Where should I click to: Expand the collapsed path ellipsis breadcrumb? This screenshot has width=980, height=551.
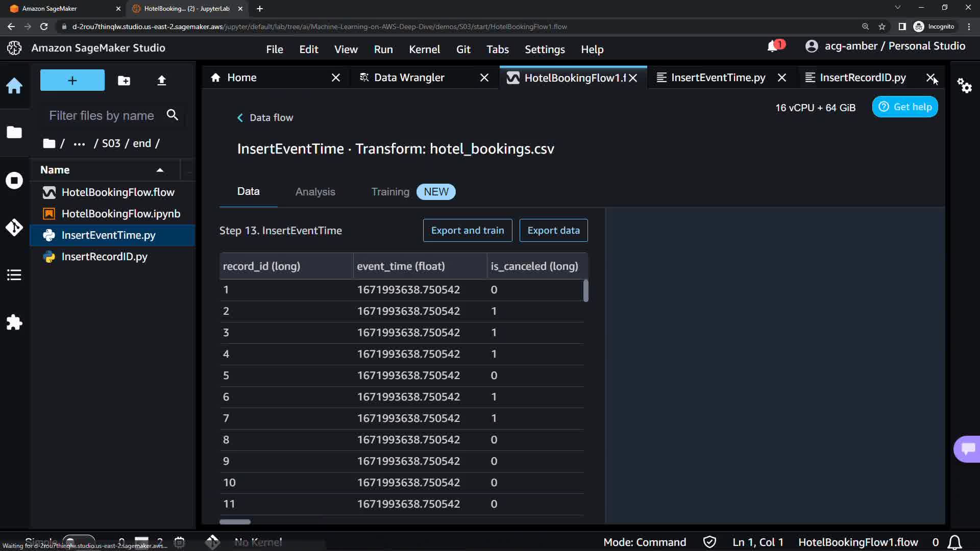point(79,144)
